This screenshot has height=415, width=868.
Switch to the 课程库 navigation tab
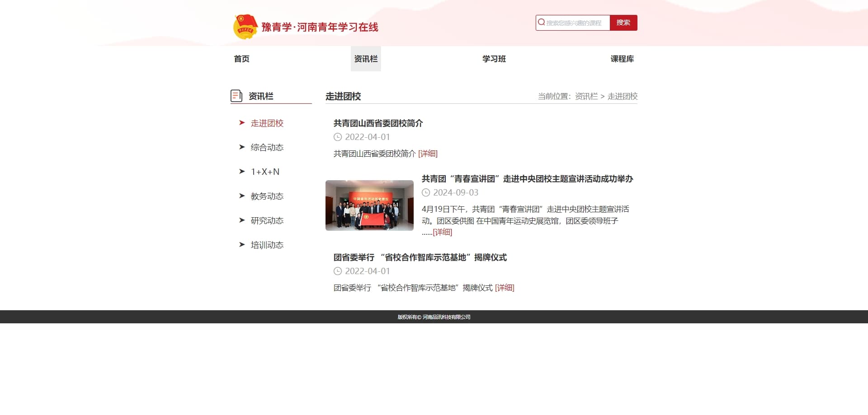622,59
